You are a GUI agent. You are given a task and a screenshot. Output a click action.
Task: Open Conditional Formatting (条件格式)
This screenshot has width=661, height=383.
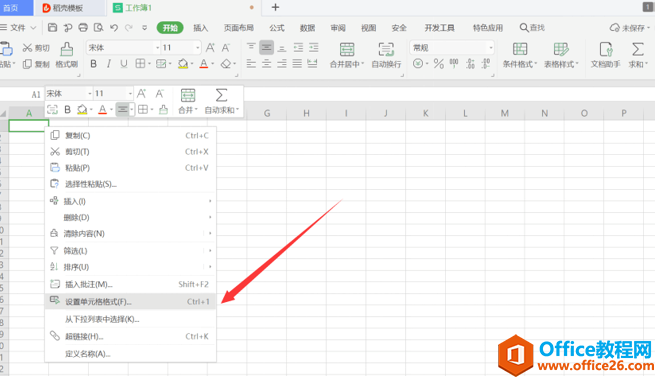(520, 55)
